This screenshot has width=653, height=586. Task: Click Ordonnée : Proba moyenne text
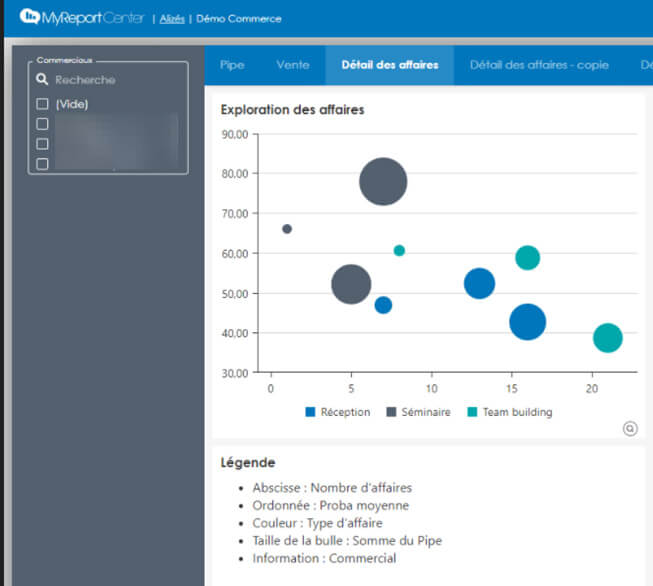(331, 505)
